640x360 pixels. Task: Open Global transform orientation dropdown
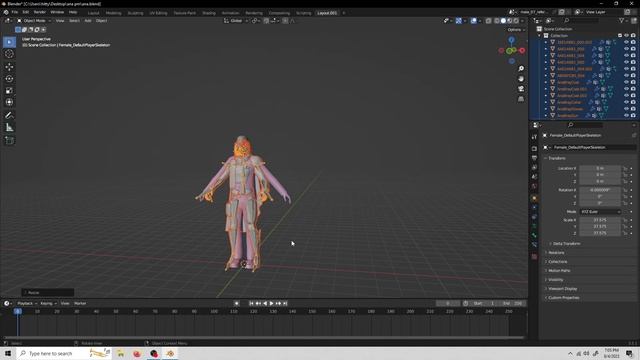point(236,21)
